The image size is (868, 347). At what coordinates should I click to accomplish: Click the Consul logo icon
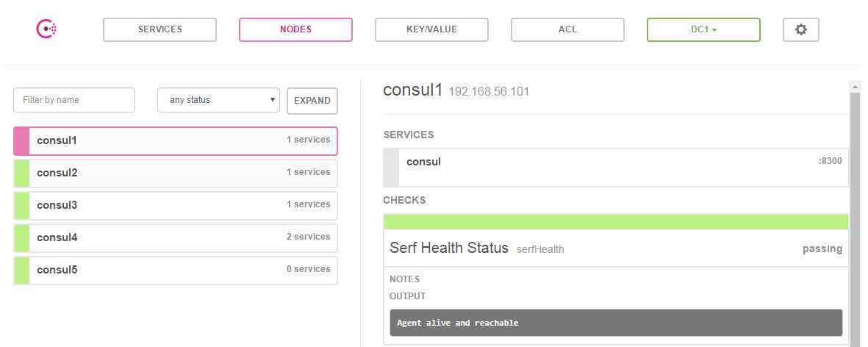(x=46, y=29)
